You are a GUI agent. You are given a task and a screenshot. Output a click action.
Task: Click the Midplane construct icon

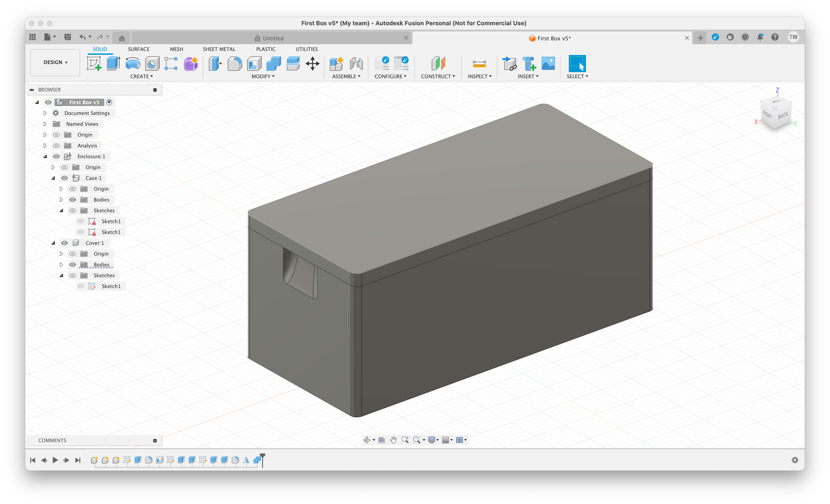438,63
